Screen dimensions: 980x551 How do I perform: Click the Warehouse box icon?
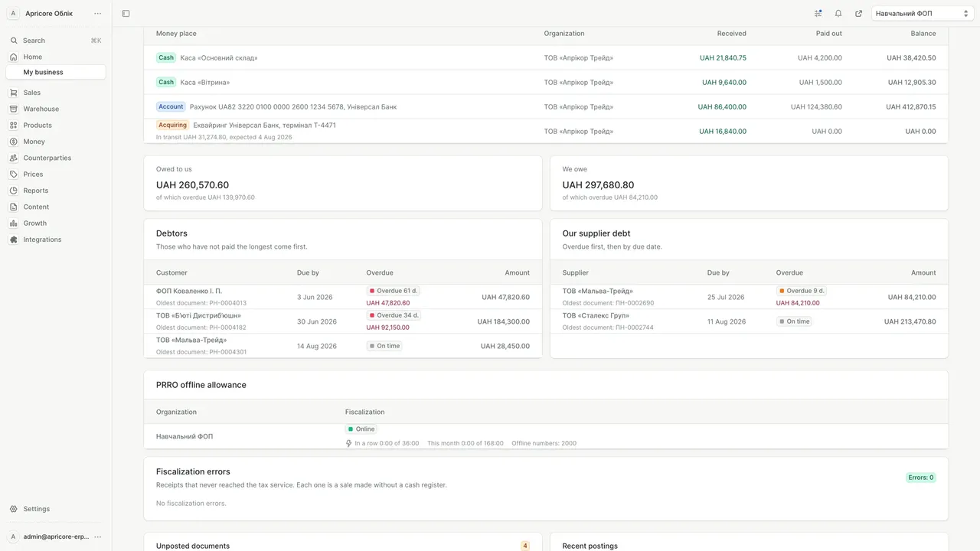14,109
